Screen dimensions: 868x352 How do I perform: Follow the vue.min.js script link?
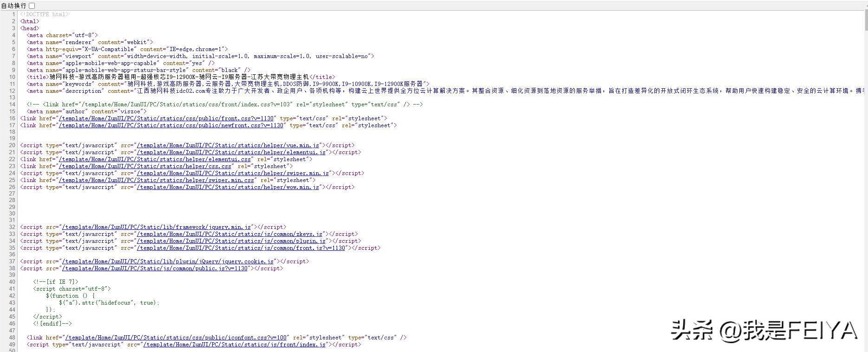tap(228, 145)
